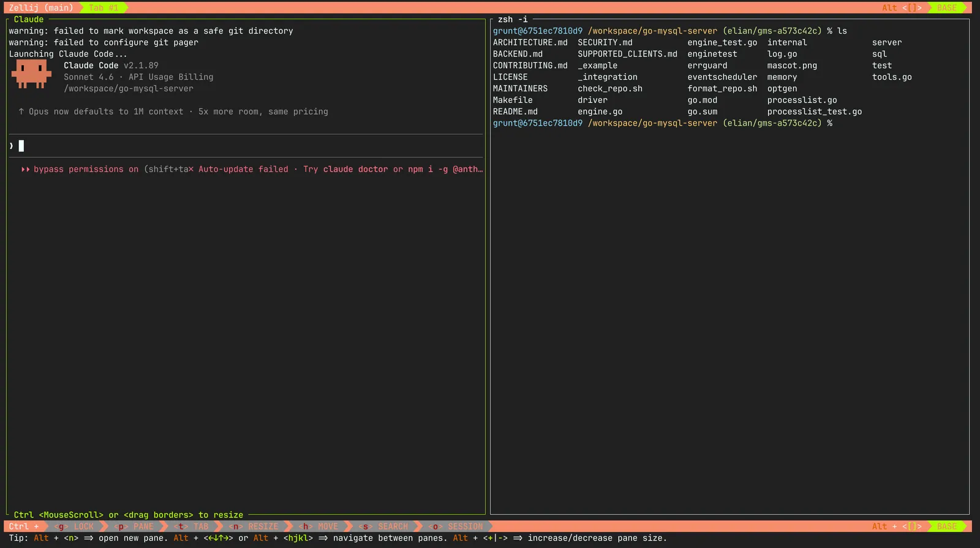This screenshot has height=548, width=980.
Task: Click go.mod in file listing
Action: (703, 100)
